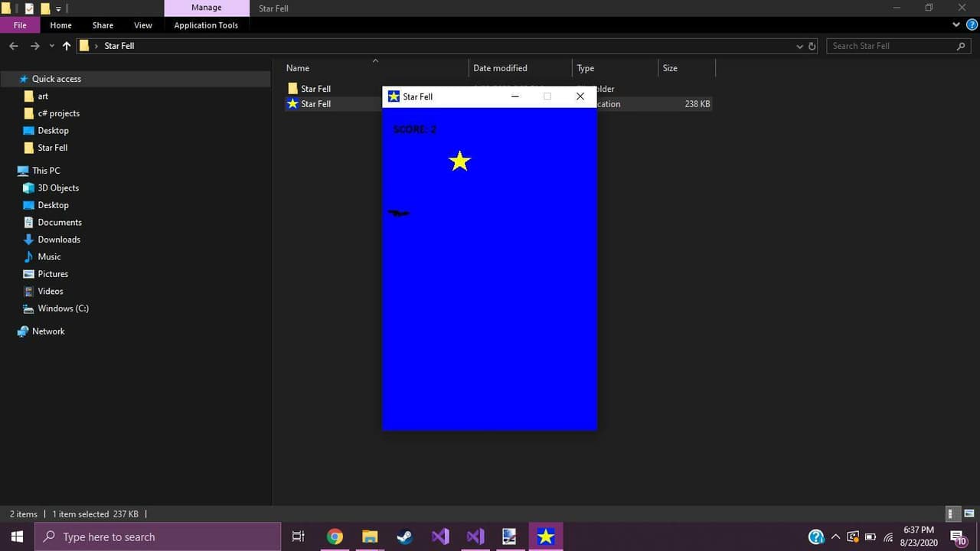Image resolution: width=980 pixels, height=551 pixels.
Task: Open the View ribbon tab
Action: pyautogui.click(x=143, y=25)
